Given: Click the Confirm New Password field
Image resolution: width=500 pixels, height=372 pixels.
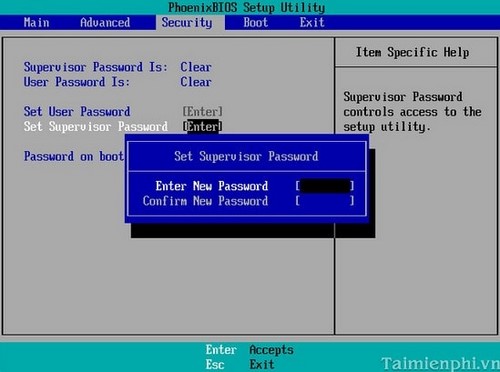Looking at the screenshot, I should (325, 201).
